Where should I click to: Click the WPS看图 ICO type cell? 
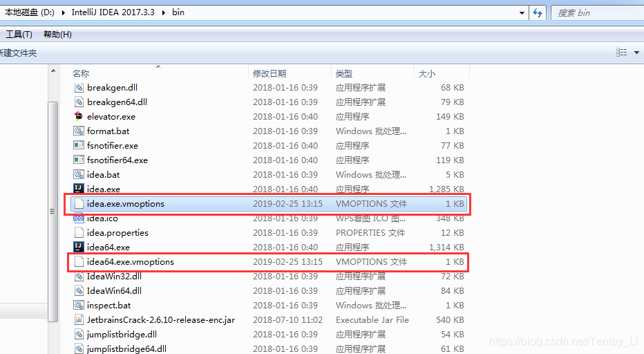371,218
